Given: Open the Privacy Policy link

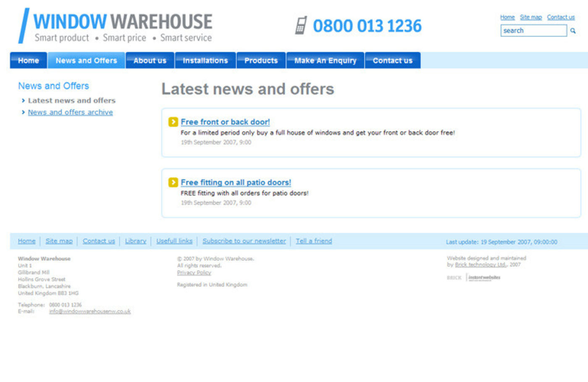Looking at the screenshot, I should [194, 272].
